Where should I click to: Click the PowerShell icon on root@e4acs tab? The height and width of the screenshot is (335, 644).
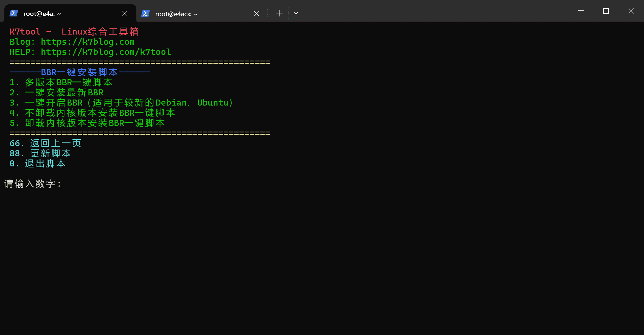tap(145, 13)
